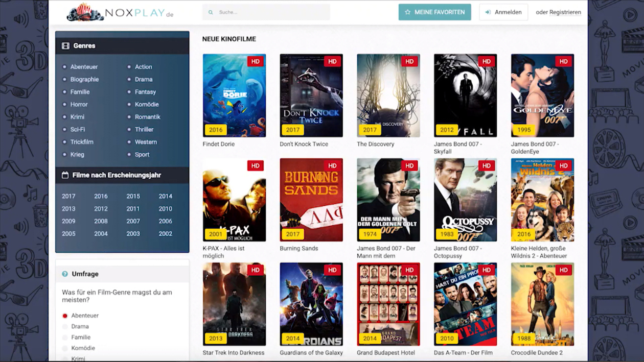Click 1995 year tag on GoldenEye
Screen dimensions: 644x362
(524, 130)
